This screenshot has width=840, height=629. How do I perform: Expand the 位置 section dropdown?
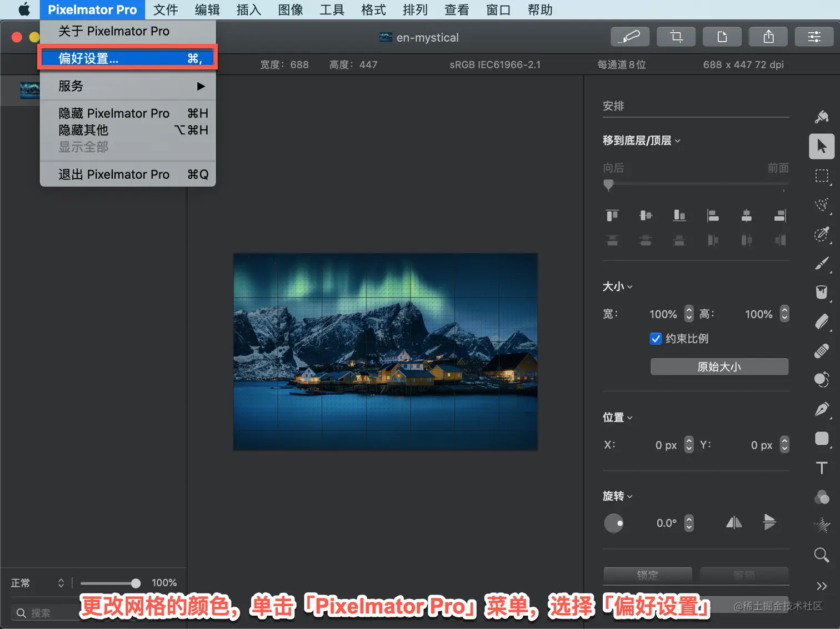point(618,417)
